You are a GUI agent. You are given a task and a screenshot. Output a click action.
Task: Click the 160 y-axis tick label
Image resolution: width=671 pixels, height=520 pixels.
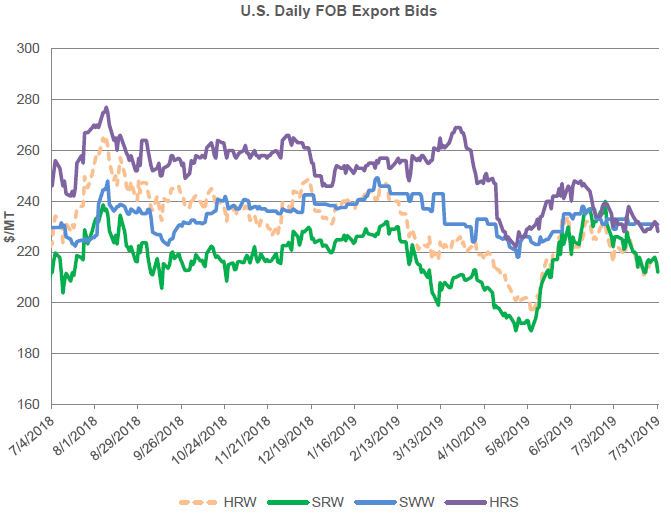click(x=30, y=404)
